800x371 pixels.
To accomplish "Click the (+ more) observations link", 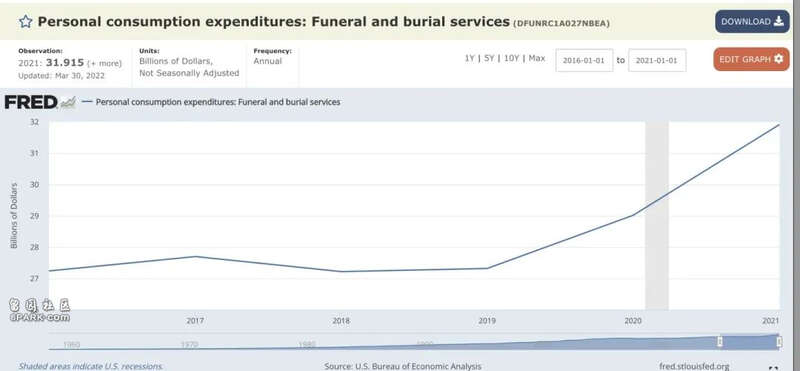I will [104, 64].
